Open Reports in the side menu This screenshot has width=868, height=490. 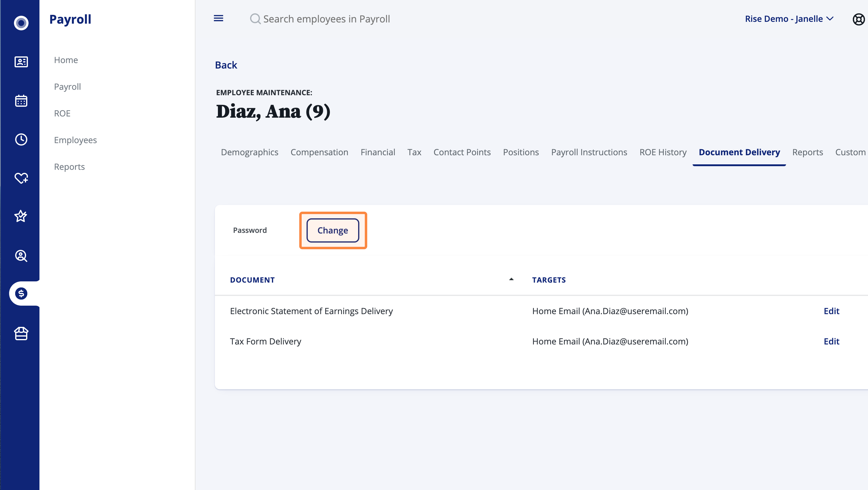tap(69, 166)
